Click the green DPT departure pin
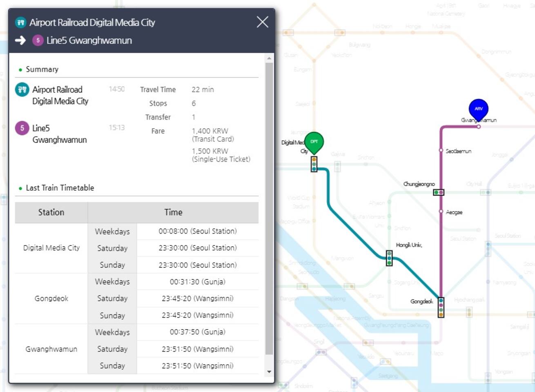The image size is (535, 392). tap(314, 142)
